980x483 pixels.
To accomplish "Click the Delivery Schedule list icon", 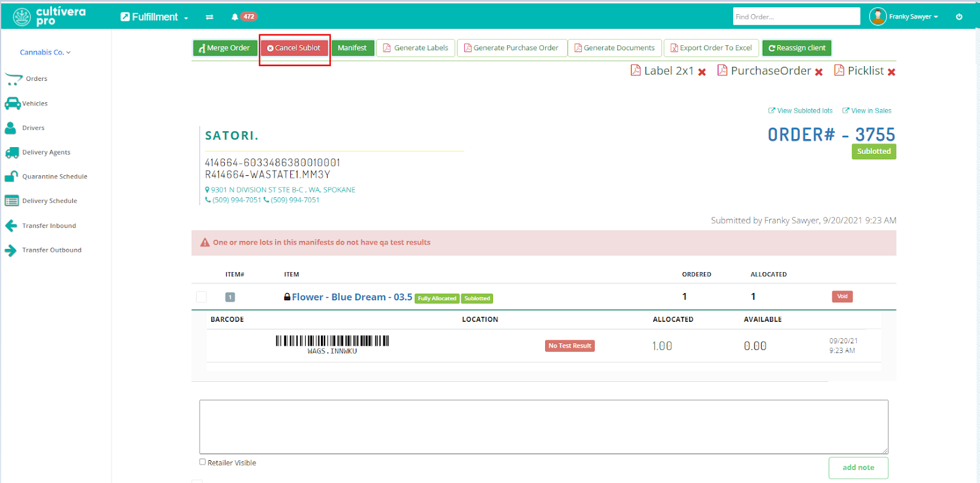I will coord(12,200).
